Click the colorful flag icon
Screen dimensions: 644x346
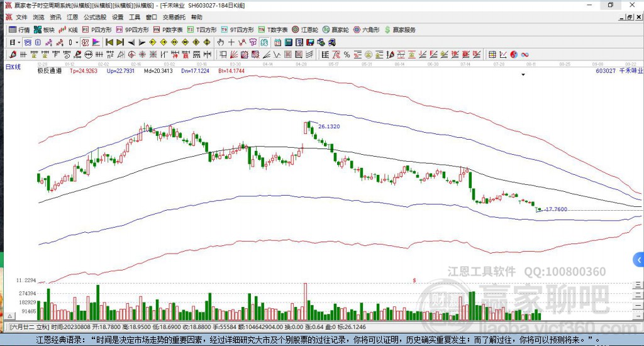(96, 42)
